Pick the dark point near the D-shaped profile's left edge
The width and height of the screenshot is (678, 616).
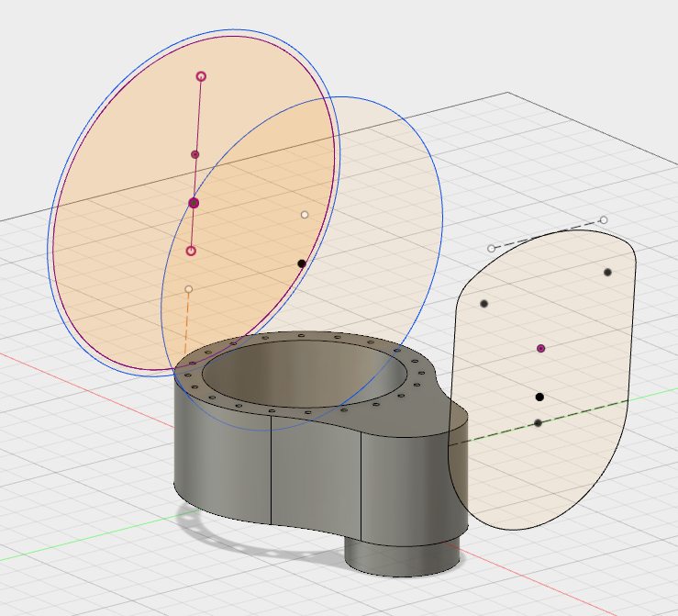tap(483, 304)
